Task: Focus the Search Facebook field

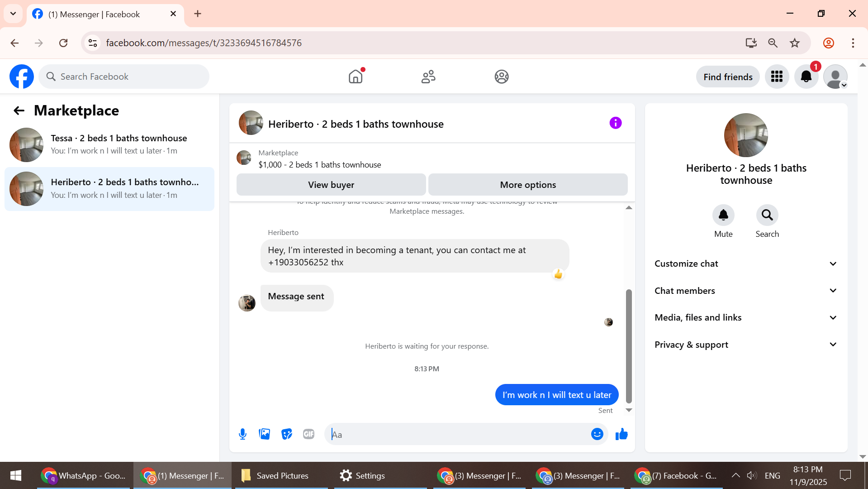Action: [x=124, y=77]
